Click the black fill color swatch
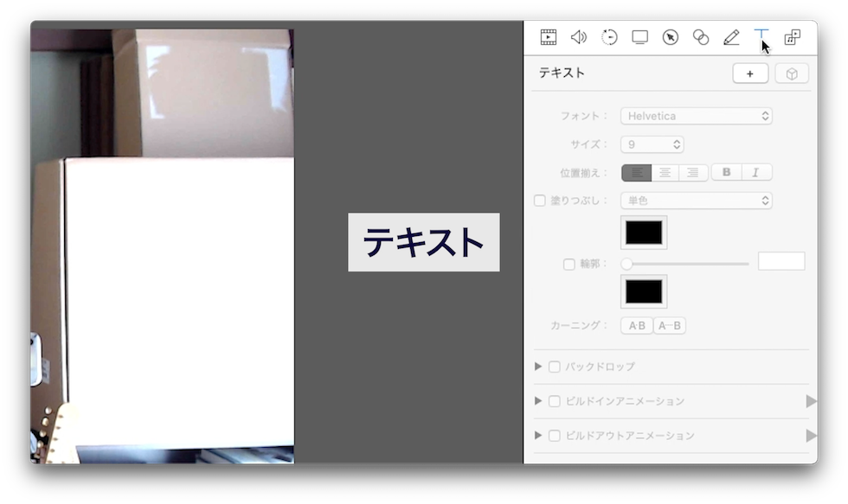This screenshot has height=504, width=848. 644,232
